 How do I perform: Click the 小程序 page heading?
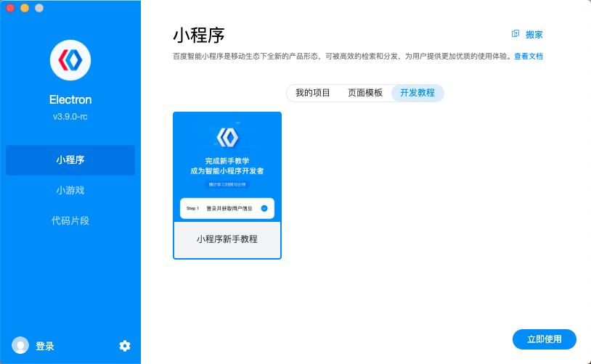point(199,36)
